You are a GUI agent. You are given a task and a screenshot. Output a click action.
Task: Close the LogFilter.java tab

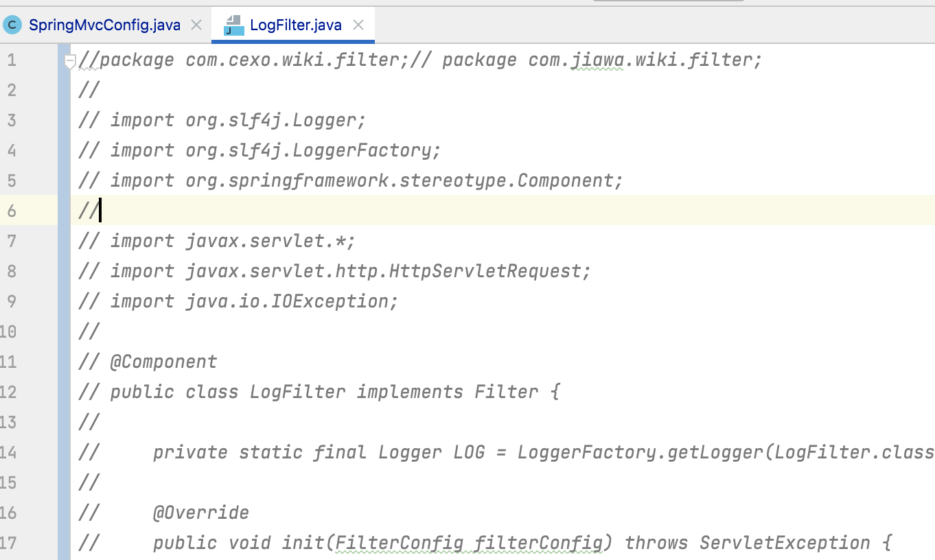(x=358, y=25)
